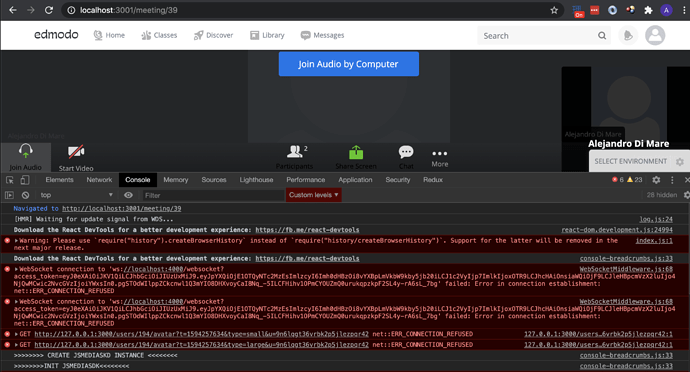Open the Lighthouse tab
The image size is (690, 372).
256,180
